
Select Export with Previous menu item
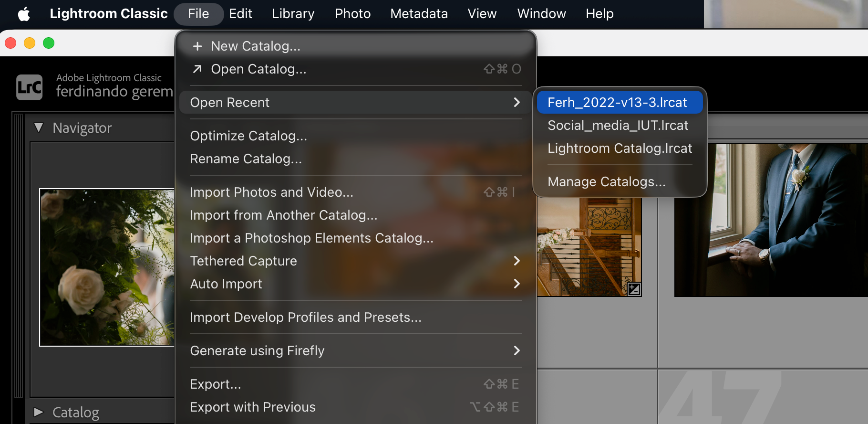[356, 407]
